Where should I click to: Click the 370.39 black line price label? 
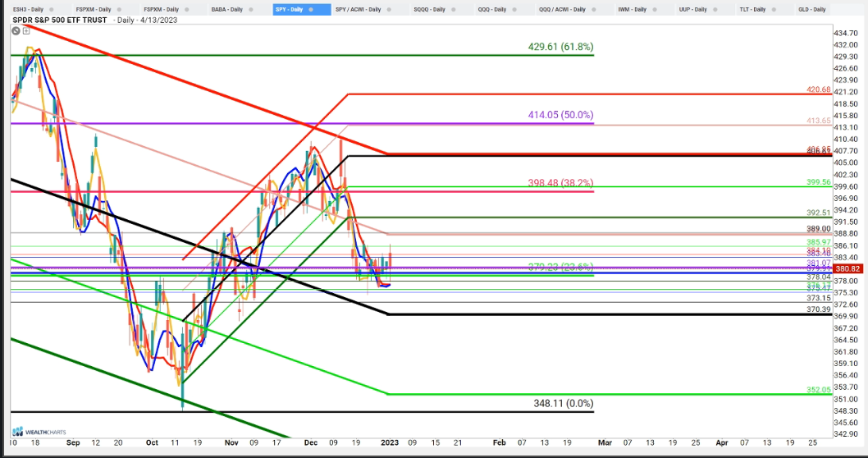(x=819, y=309)
